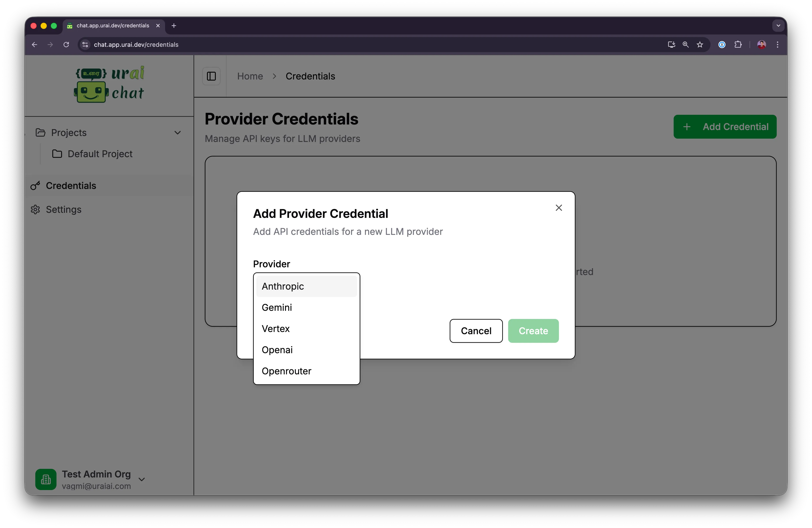Viewport: 812px width, 528px height.
Task: Close the chat.app.urai.dev tab
Action: [158, 26]
